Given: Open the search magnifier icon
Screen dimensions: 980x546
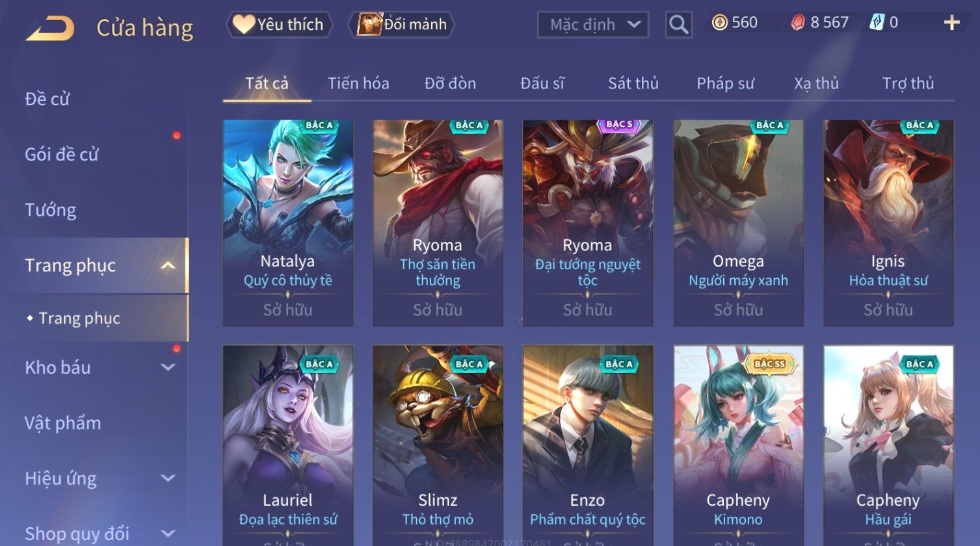Looking at the screenshot, I should [x=678, y=25].
